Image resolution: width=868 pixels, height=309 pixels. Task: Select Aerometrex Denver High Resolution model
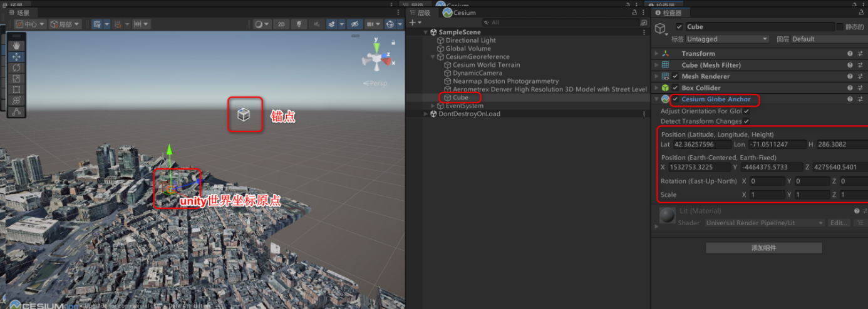coord(545,89)
